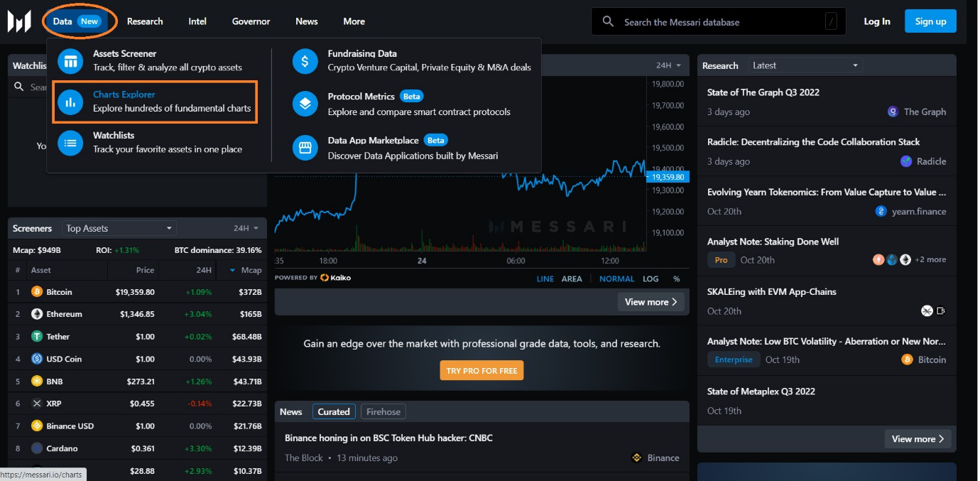The image size is (980, 481).
Task: Click the Cardano coin icon
Action: [37, 448]
